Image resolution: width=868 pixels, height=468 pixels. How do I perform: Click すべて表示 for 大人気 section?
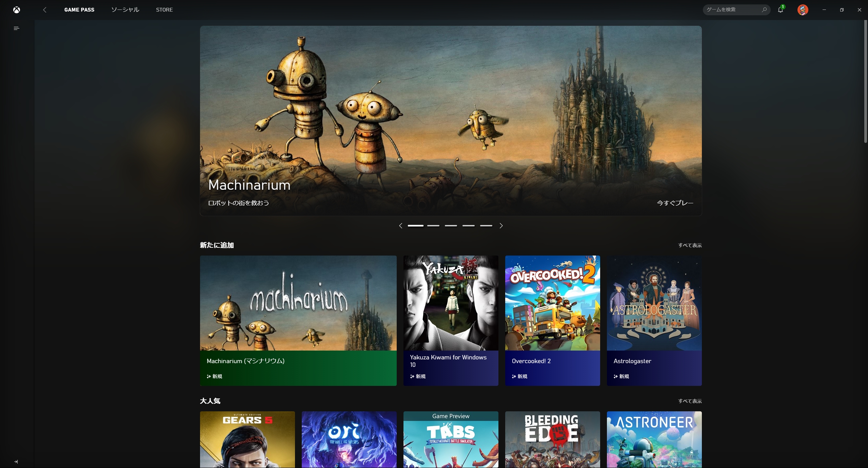pyautogui.click(x=690, y=401)
